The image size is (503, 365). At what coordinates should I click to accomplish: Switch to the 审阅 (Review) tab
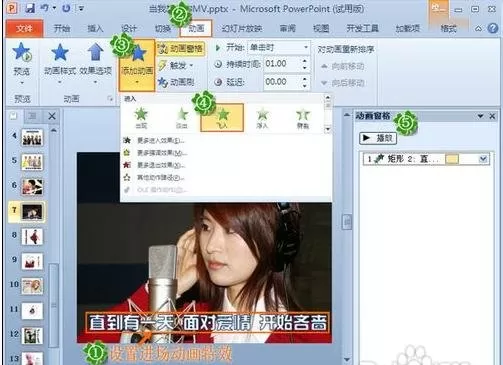287,28
